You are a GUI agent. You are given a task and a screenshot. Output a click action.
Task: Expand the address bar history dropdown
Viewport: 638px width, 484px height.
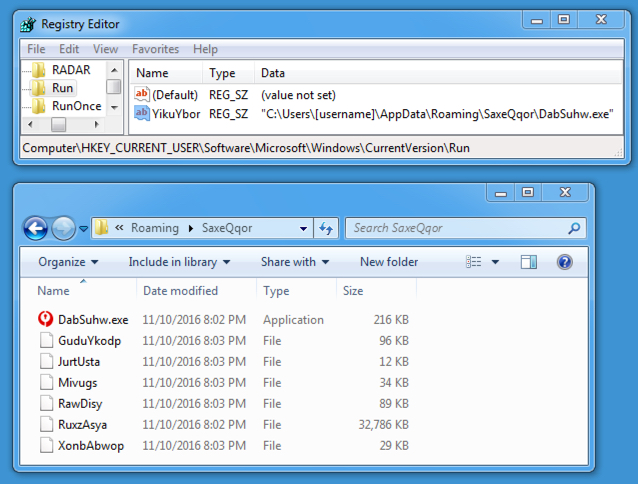click(x=303, y=229)
